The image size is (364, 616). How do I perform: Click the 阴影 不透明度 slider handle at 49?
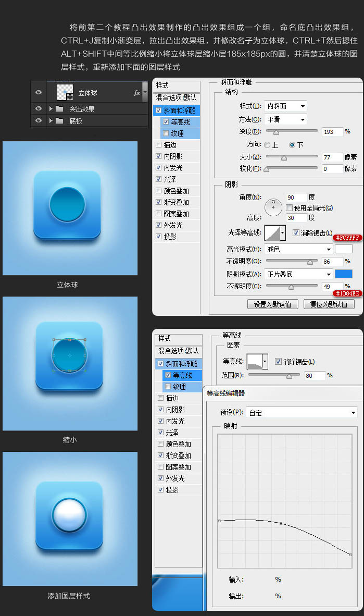tap(292, 287)
